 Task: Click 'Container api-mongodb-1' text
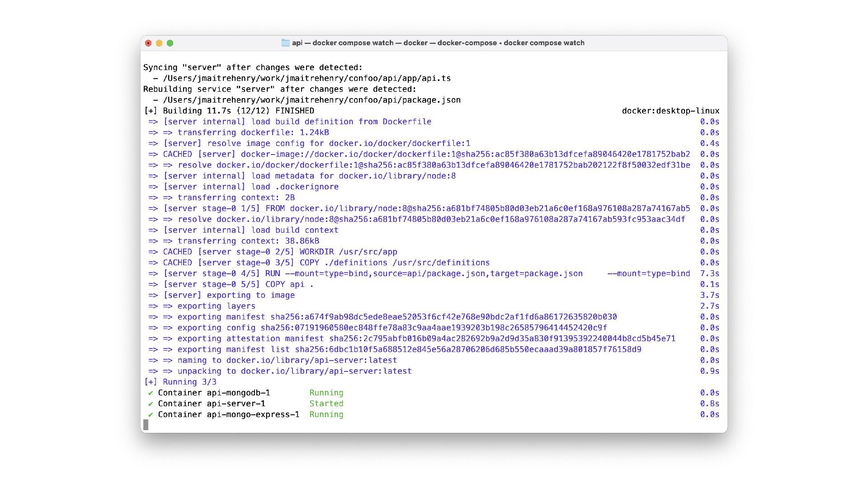[x=214, y=393]
